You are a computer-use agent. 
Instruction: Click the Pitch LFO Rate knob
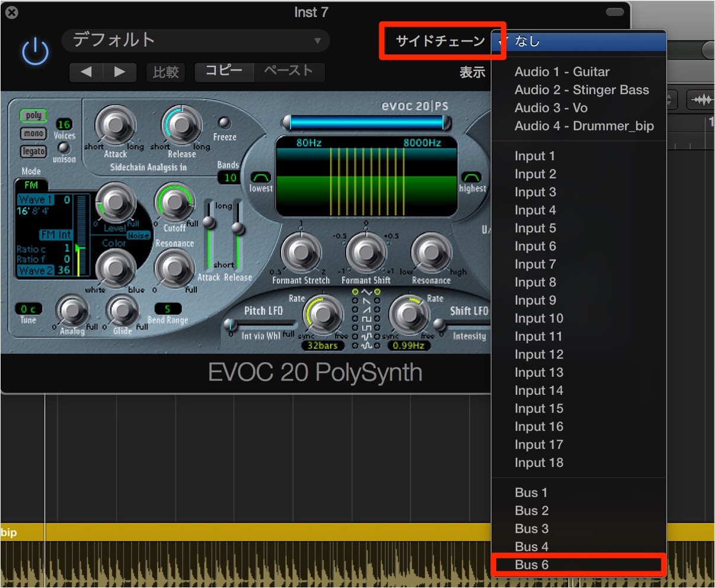pyautogui.click(x=323, y=315)
